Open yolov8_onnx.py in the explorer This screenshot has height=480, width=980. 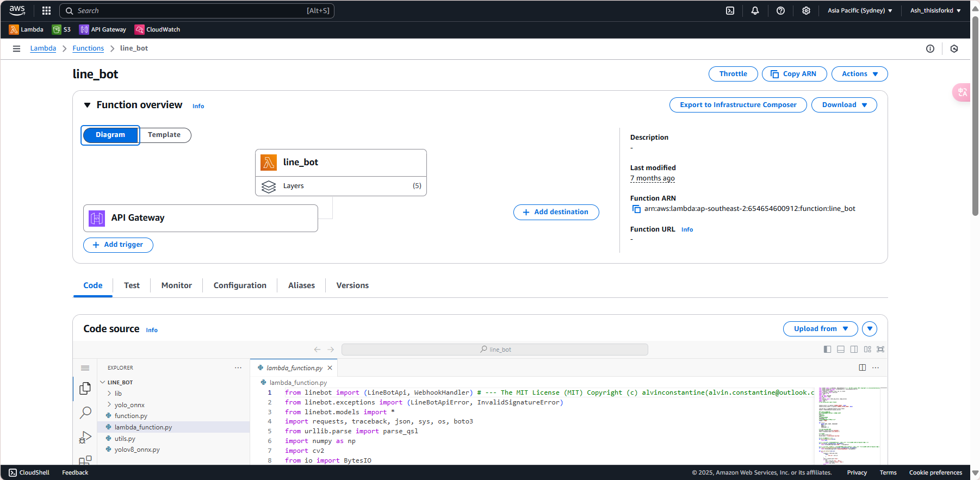137,450
